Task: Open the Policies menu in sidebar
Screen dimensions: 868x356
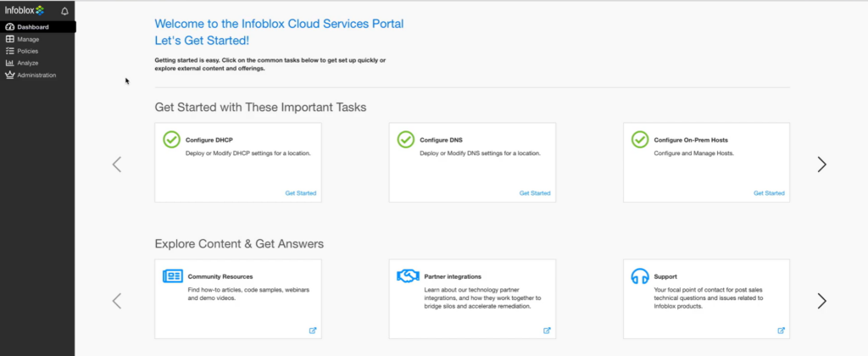Action: click(x=27, y=51)
